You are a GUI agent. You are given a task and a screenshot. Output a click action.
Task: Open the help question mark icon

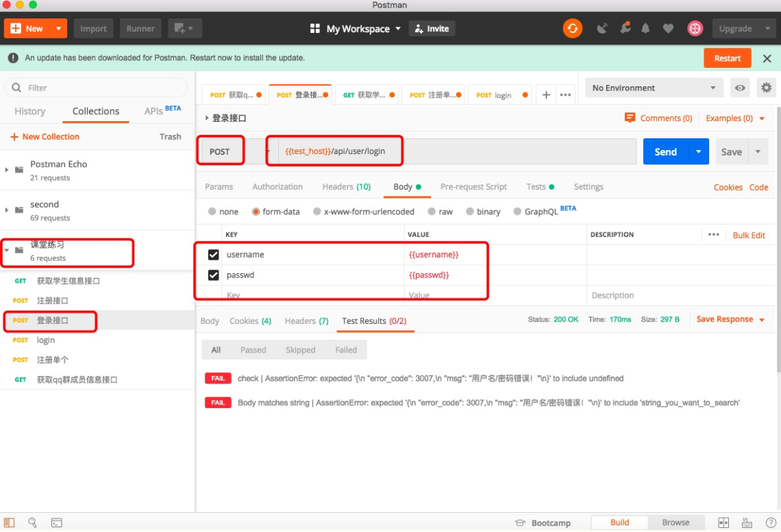(770, 522)
